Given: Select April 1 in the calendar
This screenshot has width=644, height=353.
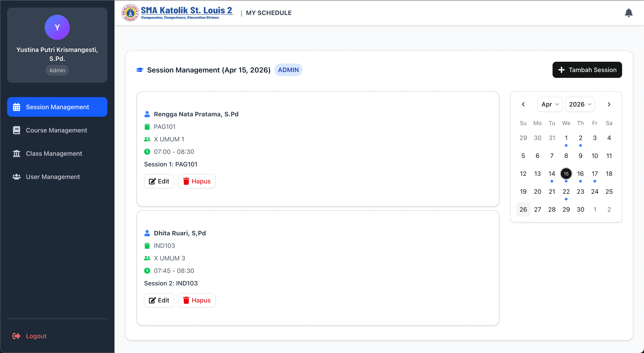Looking at the screenshot, I should tap(566, 138).
